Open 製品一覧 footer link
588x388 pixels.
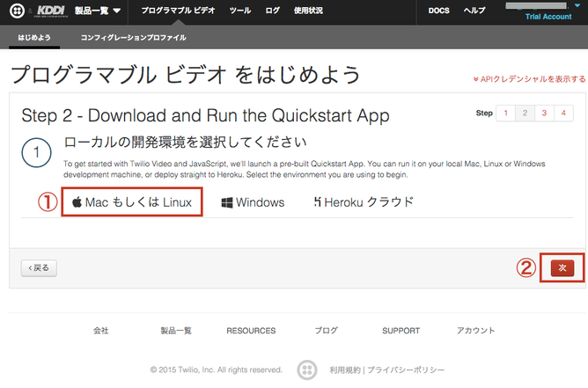(176, 331)
